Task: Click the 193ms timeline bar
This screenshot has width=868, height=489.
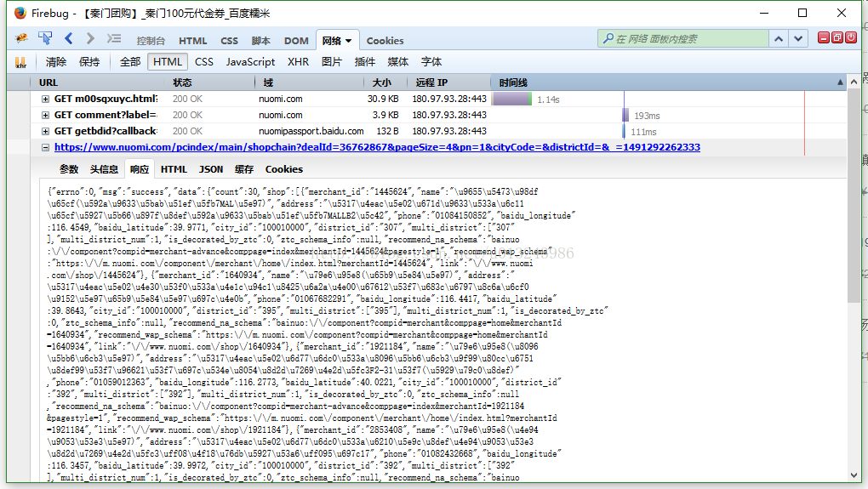Action: 625,115
